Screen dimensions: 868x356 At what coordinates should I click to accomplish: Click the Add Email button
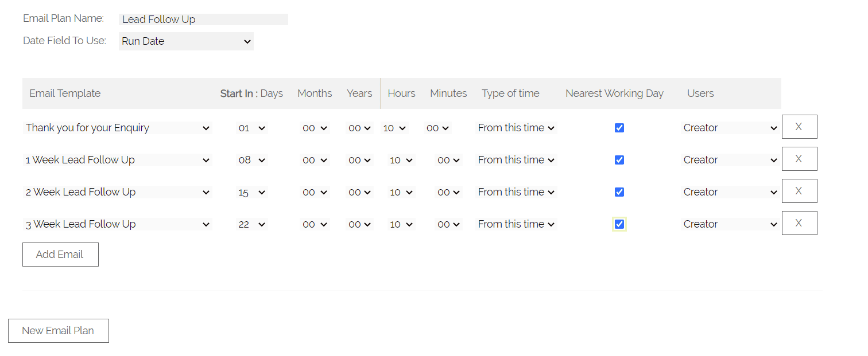(60, 255)
